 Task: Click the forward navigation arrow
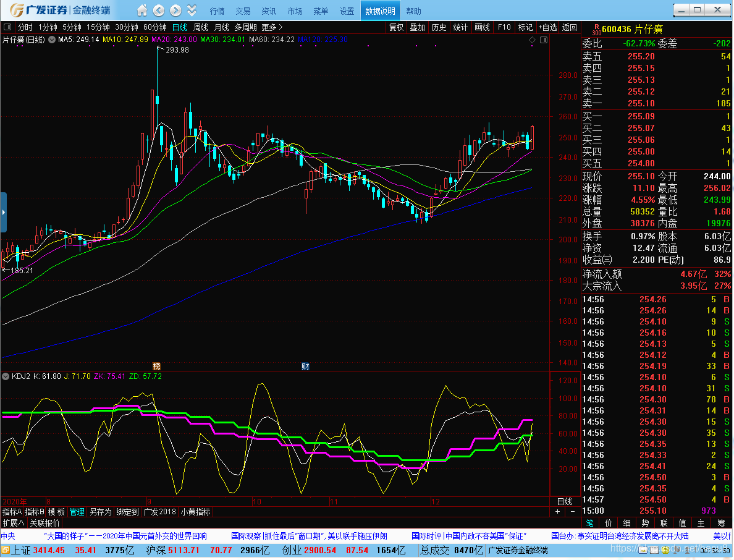pos(175,11)
